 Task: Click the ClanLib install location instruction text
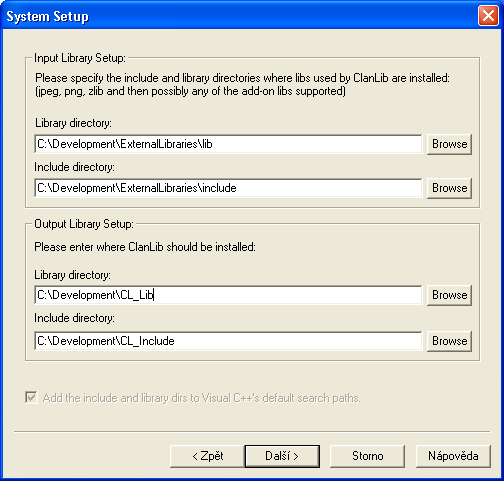pyautogui.click(x=145, y=247)
